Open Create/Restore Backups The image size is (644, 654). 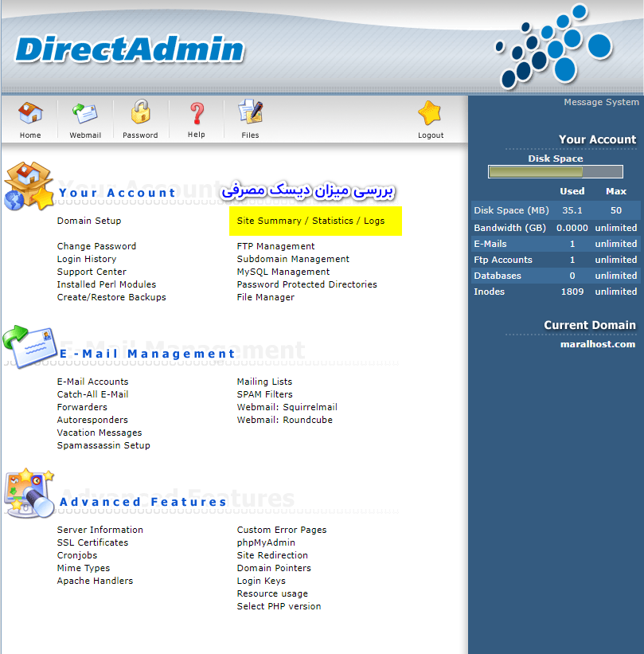click(x=111, y=297)
